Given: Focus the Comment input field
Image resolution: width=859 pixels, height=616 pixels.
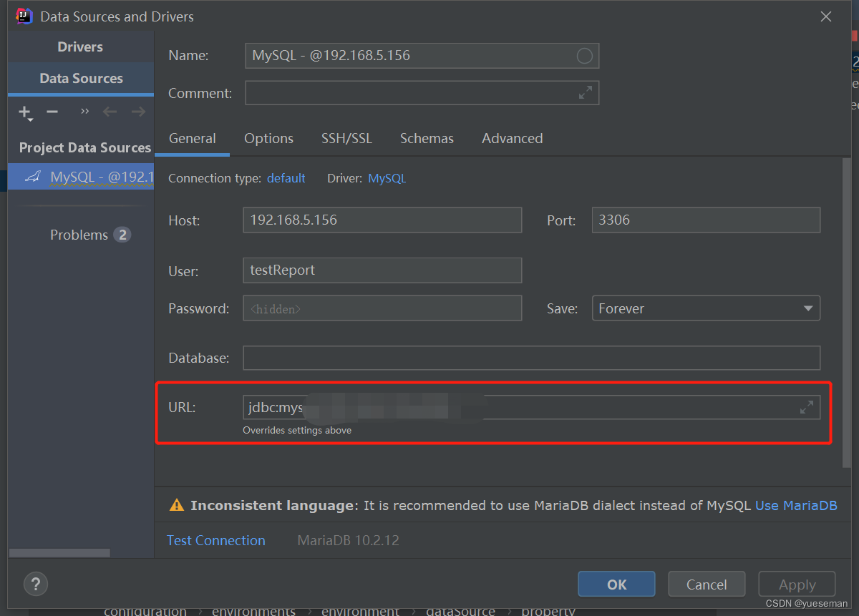Looking at the screenshot, I should pyautogui.click(x=422, y=92).
